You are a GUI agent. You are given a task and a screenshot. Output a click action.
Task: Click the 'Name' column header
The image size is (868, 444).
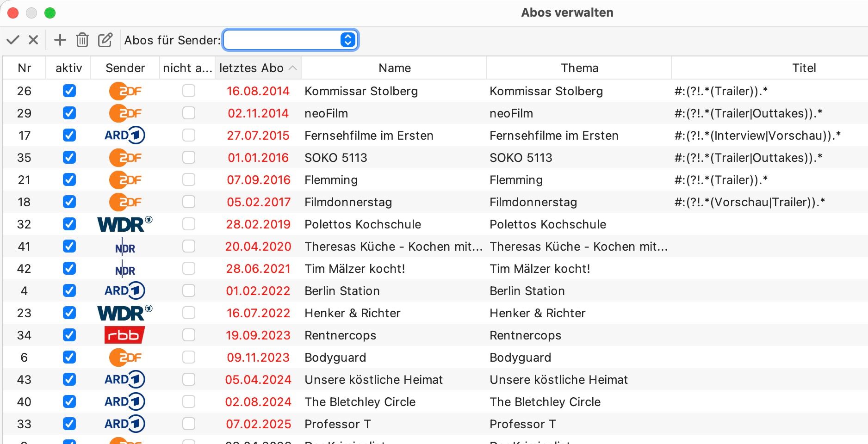[394, 68]
